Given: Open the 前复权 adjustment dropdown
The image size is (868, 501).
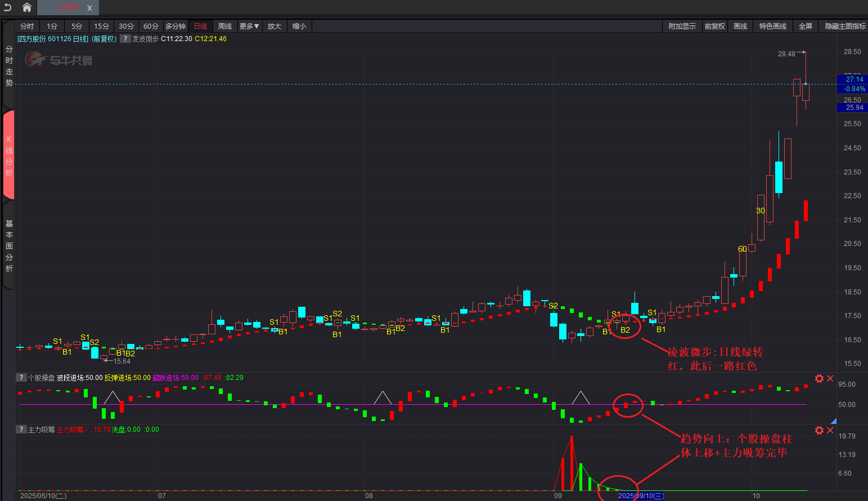Looking at the screenshot, I should click(714, 26).
